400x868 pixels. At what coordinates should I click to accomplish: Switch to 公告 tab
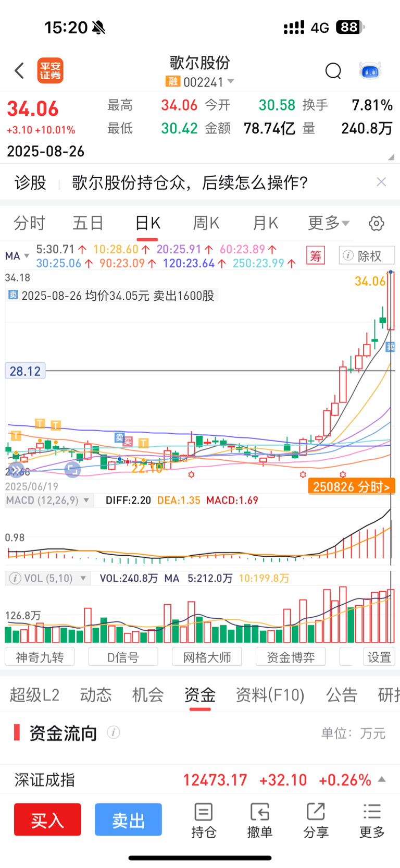[x=342, y=695]
